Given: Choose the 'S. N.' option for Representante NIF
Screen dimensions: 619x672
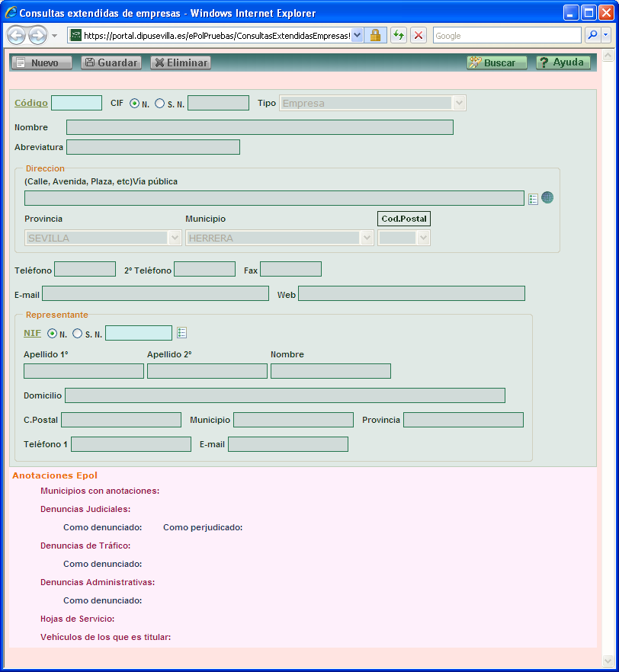Looking at the screenshot, I should [x=77, y=334].
